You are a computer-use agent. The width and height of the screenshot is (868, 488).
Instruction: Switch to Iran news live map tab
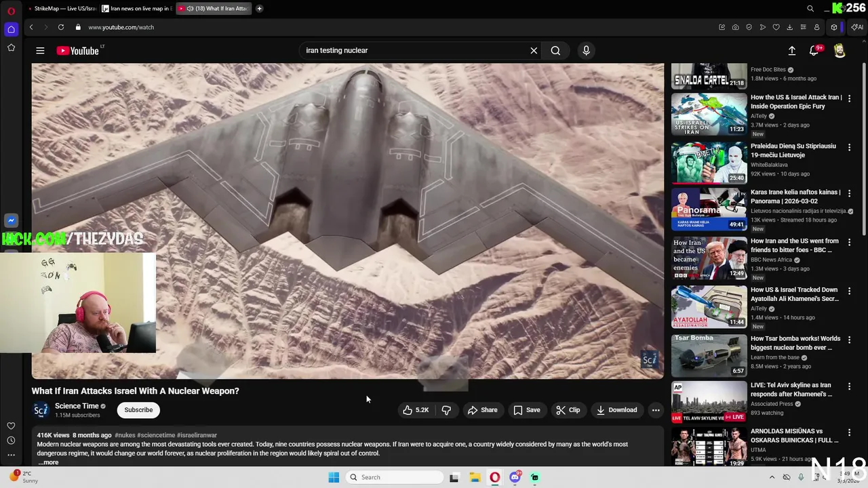(136, 9)
